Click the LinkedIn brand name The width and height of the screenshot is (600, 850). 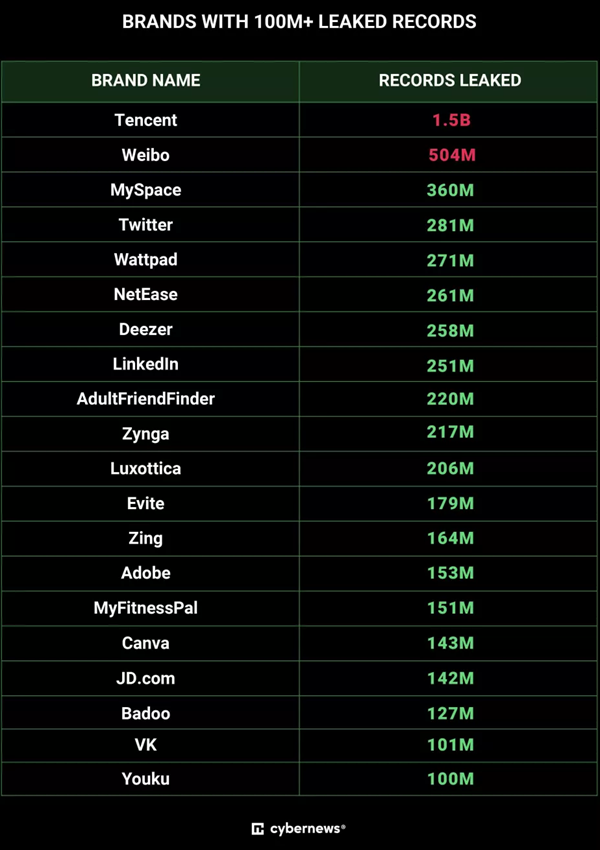(x=146, y=364)
